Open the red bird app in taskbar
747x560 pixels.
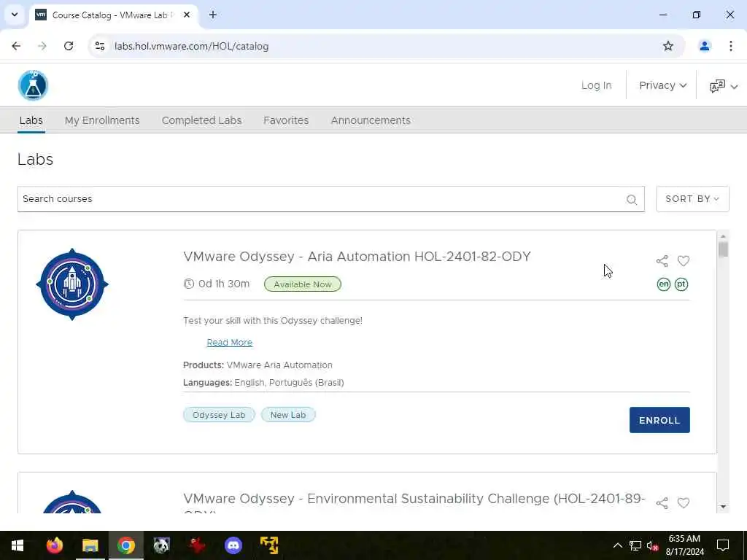197,545
